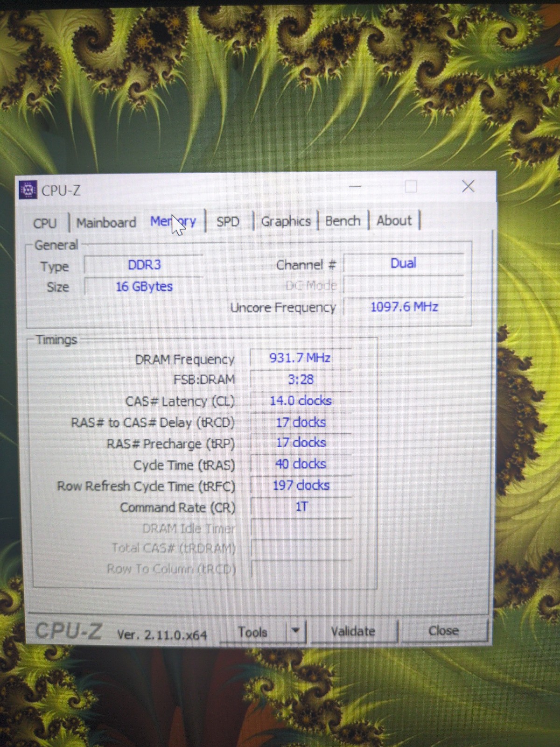Viewport: 560px width, 747px height.
Task: Click the empty DRAM Idle Timer field
Action: click(301, 528)
